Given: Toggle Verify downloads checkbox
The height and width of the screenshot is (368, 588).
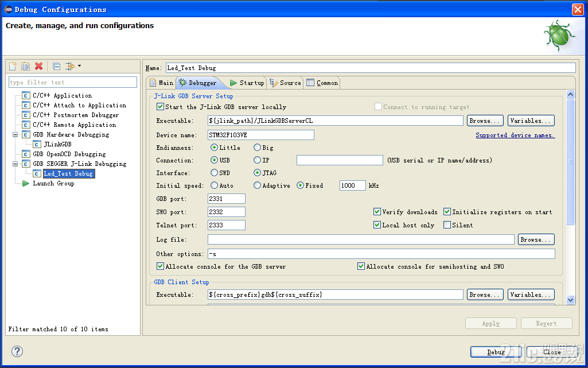Looking at the screenshot, I should pyautogui.click(x=377, y=212).
